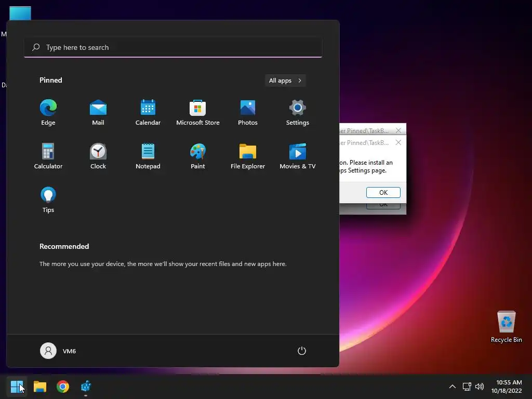This screenshot has width=532, height=399.
Task: Click the Pinned section heading
Action: coord(50,80)
